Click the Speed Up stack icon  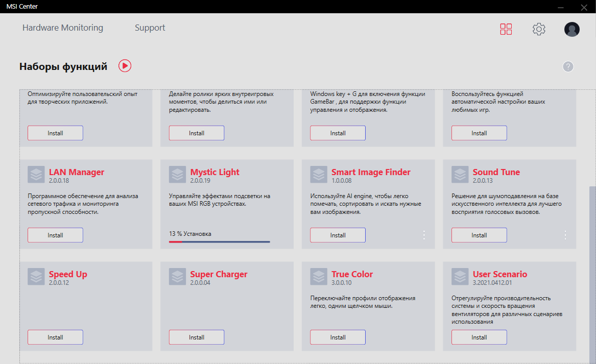tap(36, 277)
